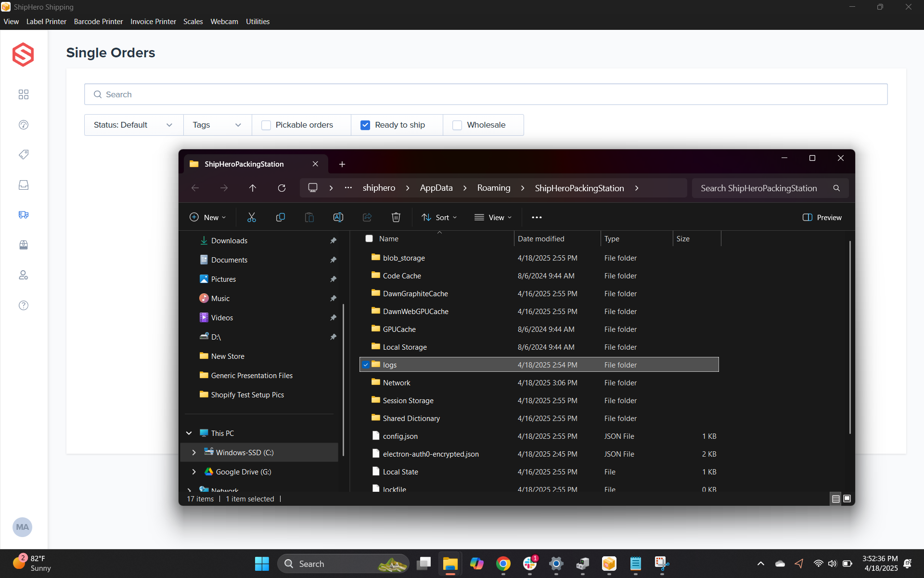Open the Status: Default dropdown
Screen dimensions: 924x578
[134, 125]
